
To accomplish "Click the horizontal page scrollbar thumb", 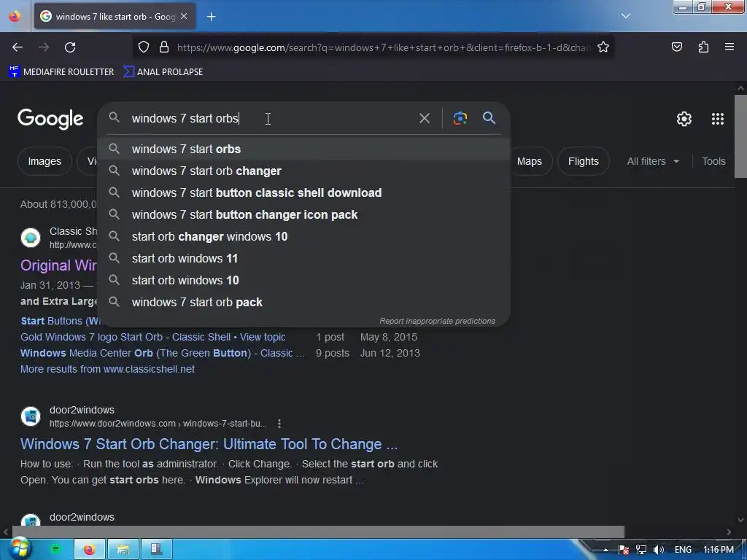I will (318, 532).
